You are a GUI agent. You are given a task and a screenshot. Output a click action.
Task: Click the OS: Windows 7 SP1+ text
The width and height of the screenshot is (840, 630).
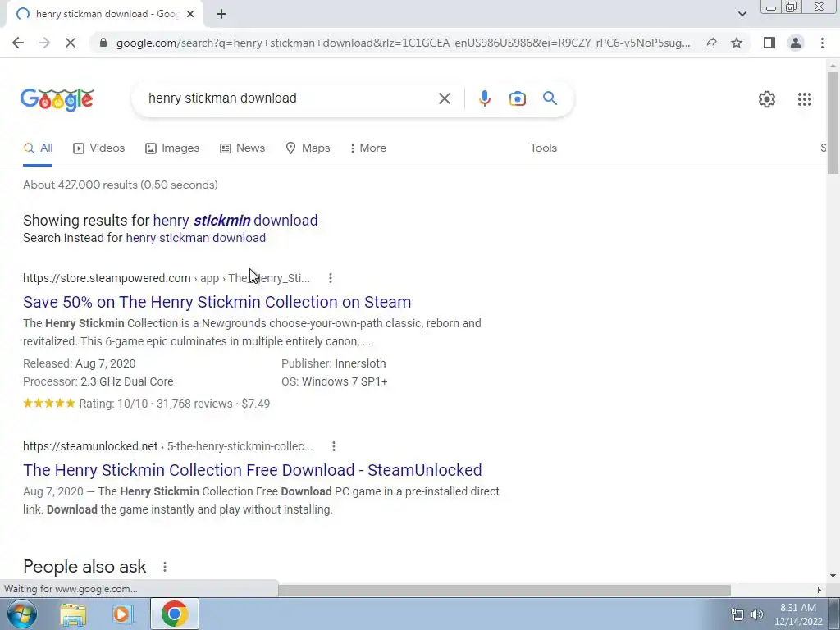pos(335,382)
